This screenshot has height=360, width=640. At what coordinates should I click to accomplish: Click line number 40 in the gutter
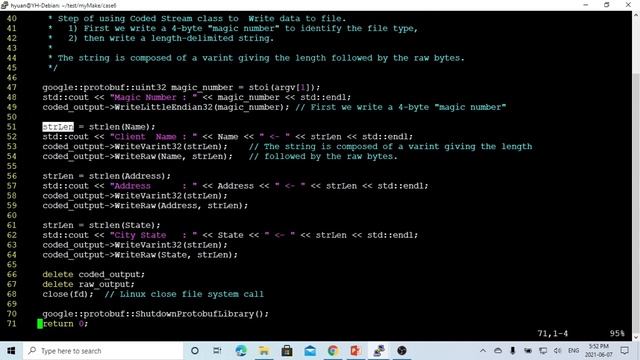coord(12,19)
